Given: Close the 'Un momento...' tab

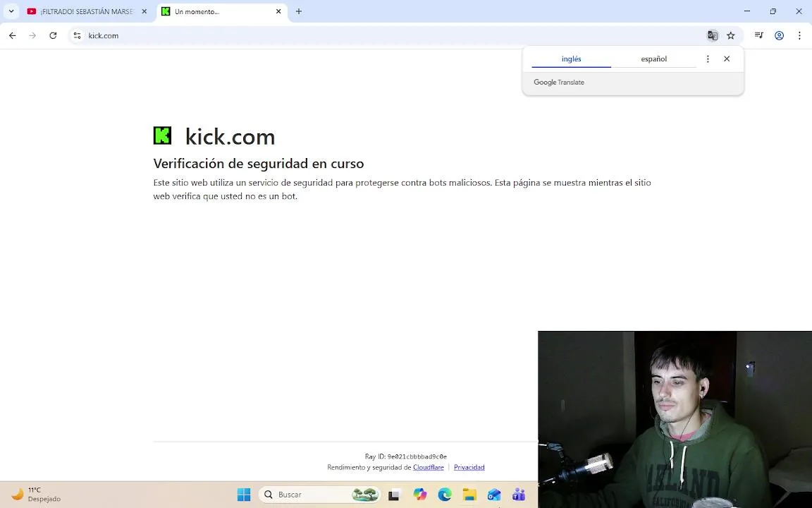Looking at the screenshot, I should 278,11.
